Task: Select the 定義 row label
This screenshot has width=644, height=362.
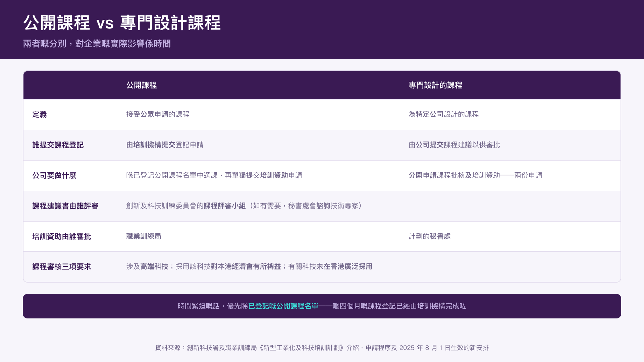Action: (40, 115)
